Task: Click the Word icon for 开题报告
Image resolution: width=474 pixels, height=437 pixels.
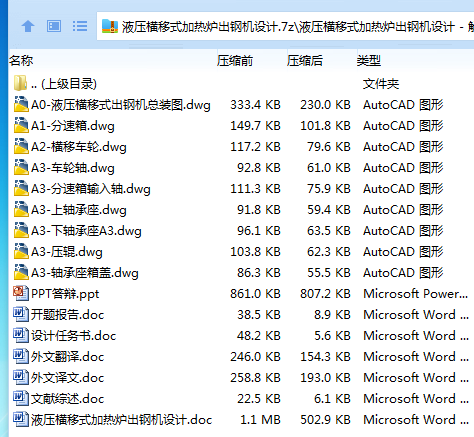Action: [x=20, y=314]
